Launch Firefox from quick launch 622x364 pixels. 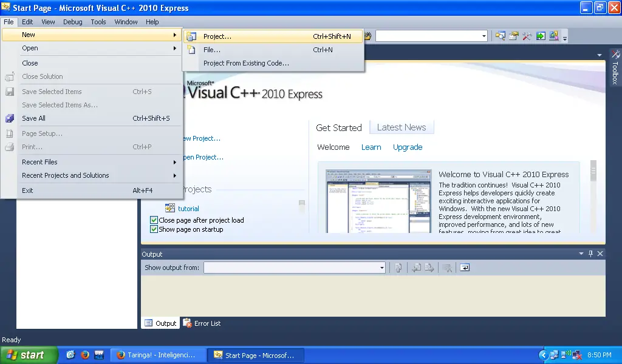point(85,354)
